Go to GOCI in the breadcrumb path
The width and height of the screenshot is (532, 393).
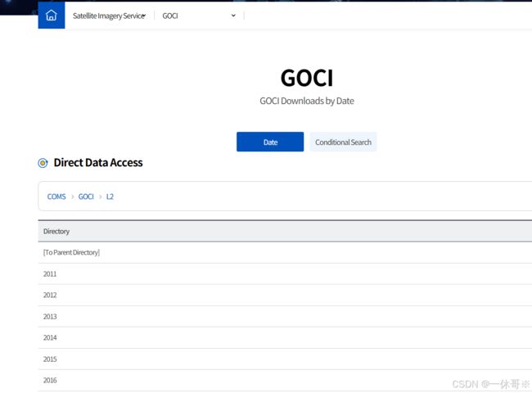(x=86, y=196)
